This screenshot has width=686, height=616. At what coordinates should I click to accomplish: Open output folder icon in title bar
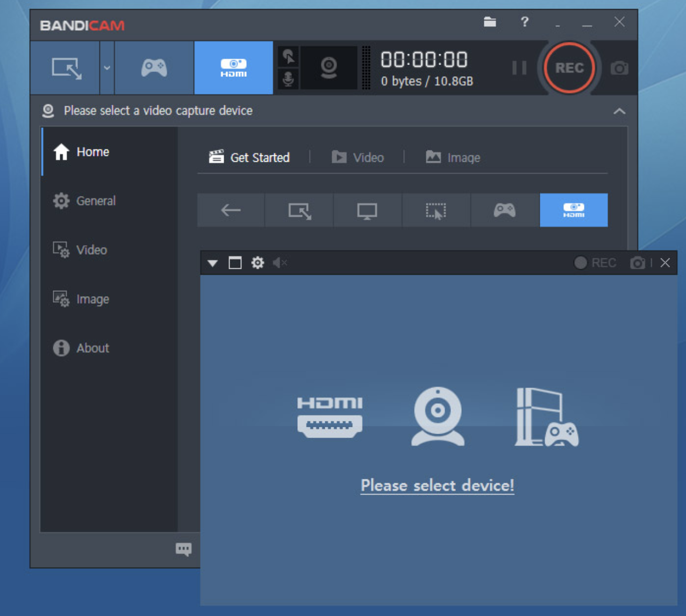click(490, 22)
